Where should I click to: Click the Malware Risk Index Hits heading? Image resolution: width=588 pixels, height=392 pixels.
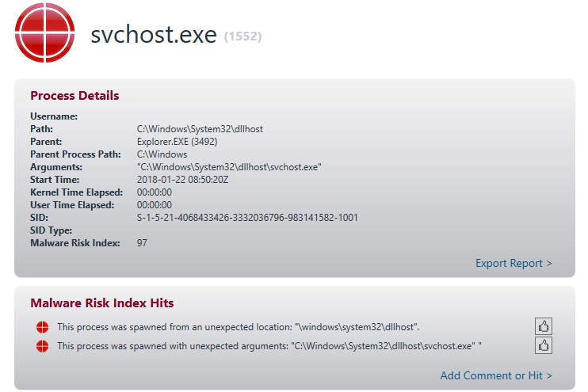[101, 303]
